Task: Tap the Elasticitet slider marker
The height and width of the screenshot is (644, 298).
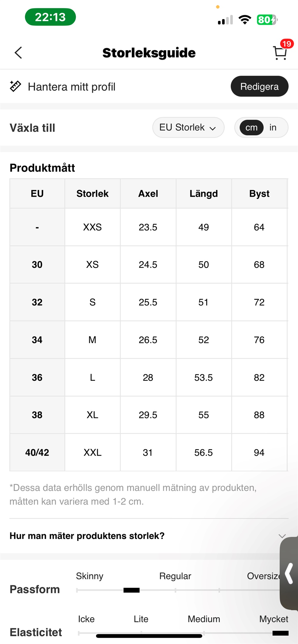Action: click(280, 633)
